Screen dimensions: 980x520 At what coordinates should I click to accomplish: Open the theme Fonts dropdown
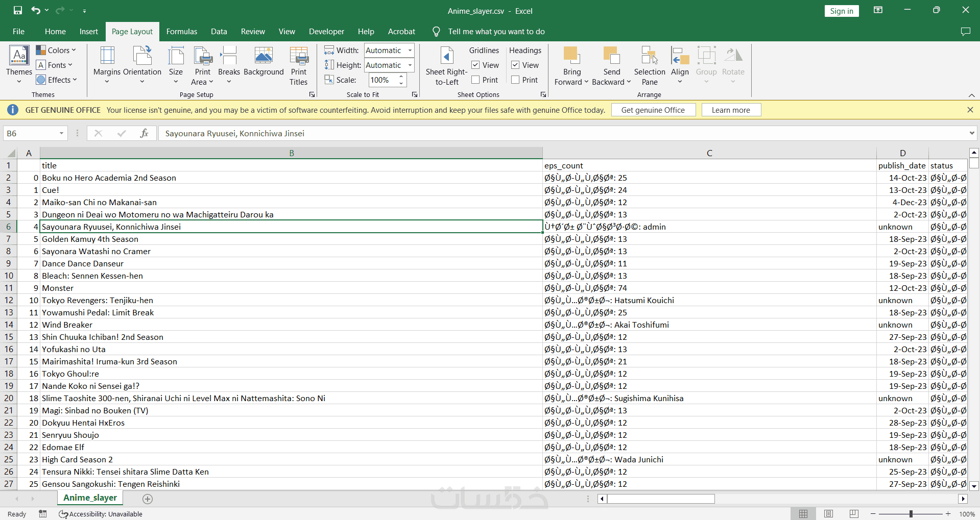[55, 65]
